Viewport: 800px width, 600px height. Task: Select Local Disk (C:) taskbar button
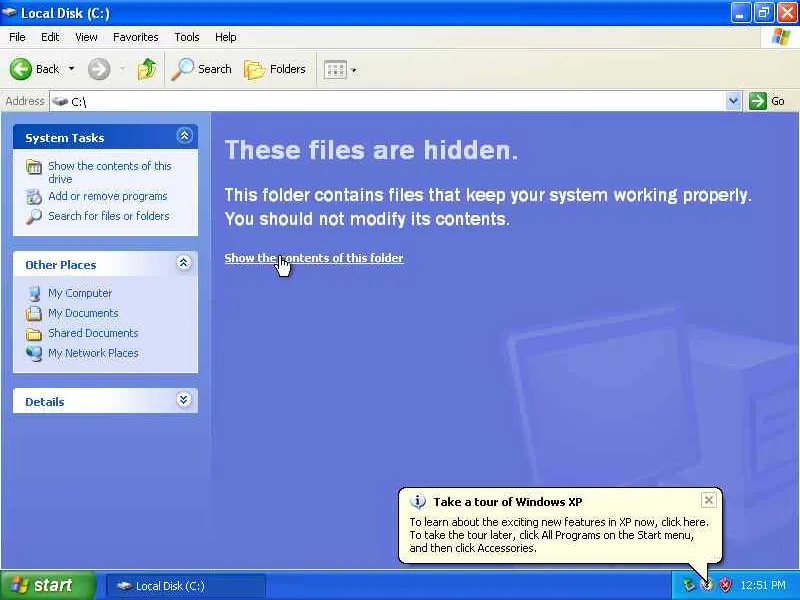186,586
